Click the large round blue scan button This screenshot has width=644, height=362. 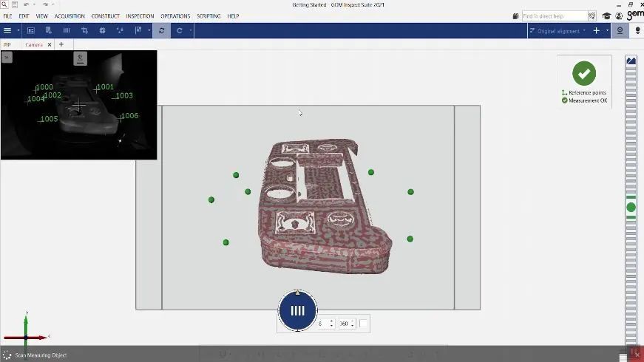pyautogui.click(x=297, y=311)
